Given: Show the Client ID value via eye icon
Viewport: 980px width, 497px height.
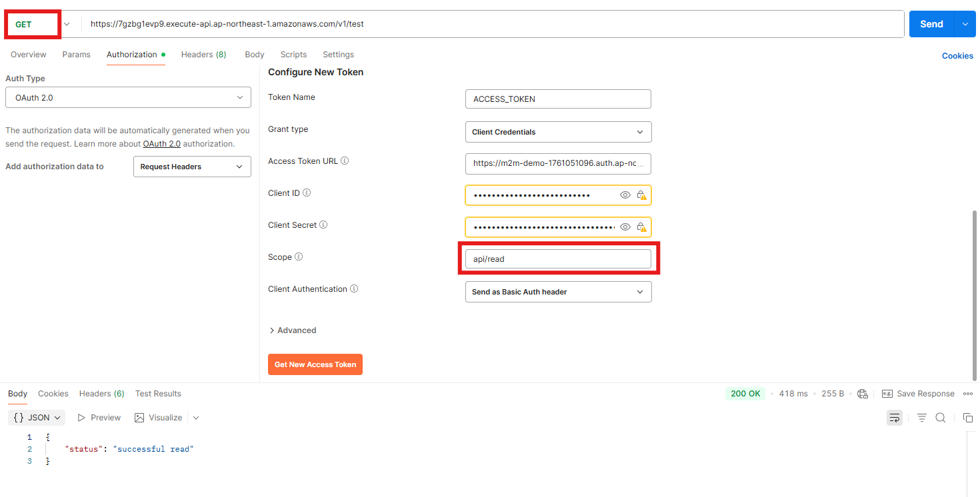Looking at the screenshot, I should coord(625,195).
